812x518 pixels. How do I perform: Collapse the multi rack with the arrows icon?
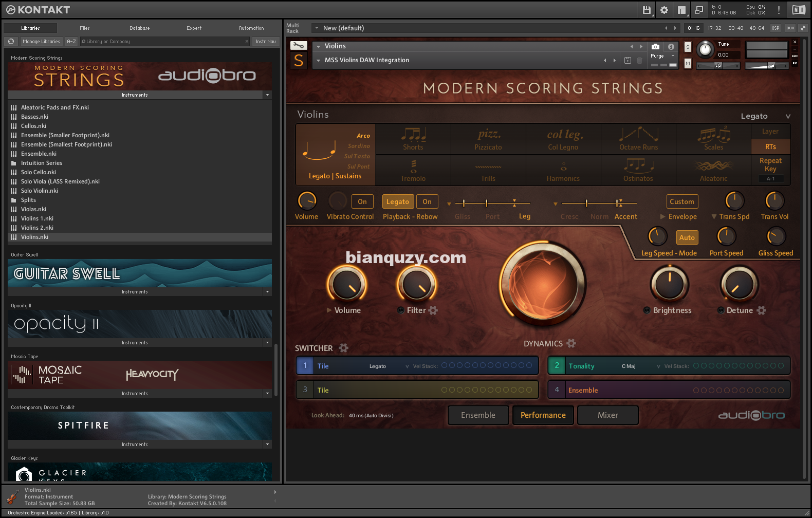click(803, 28)
